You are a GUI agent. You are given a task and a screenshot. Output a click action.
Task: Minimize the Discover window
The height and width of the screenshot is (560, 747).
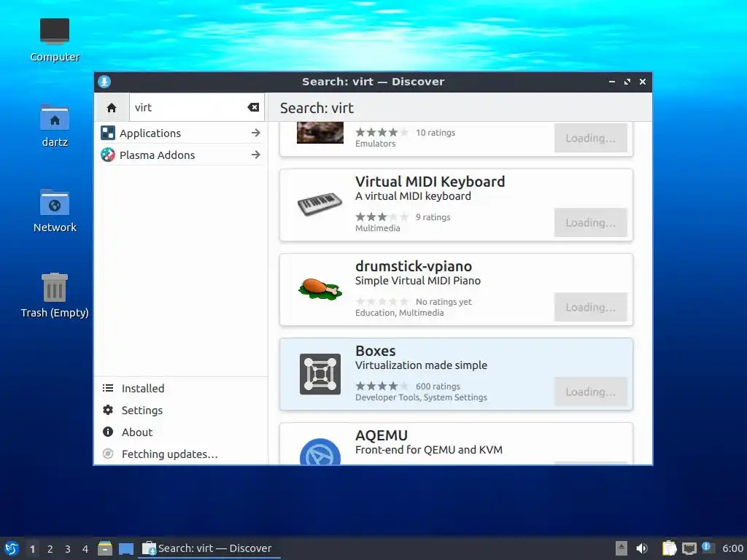tap(612, 82)
